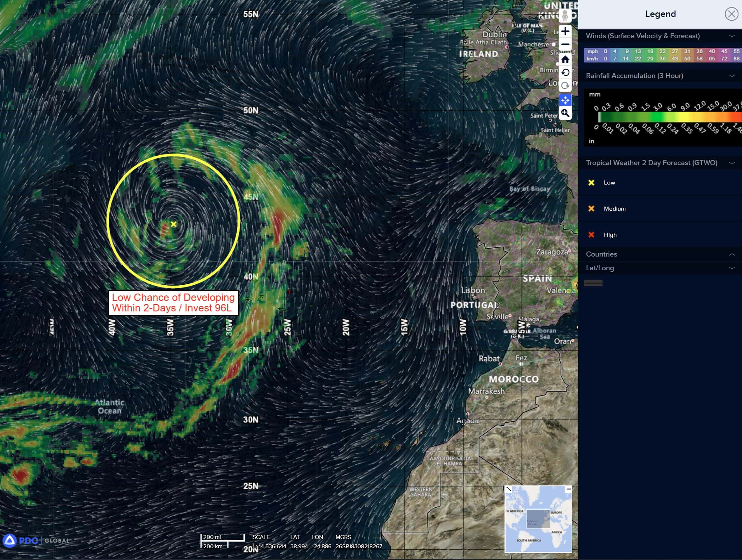Image resolution: width=742 pixels, height=560 pixels.
Task: Expand the Countries legend section
Action: point(731,255)
